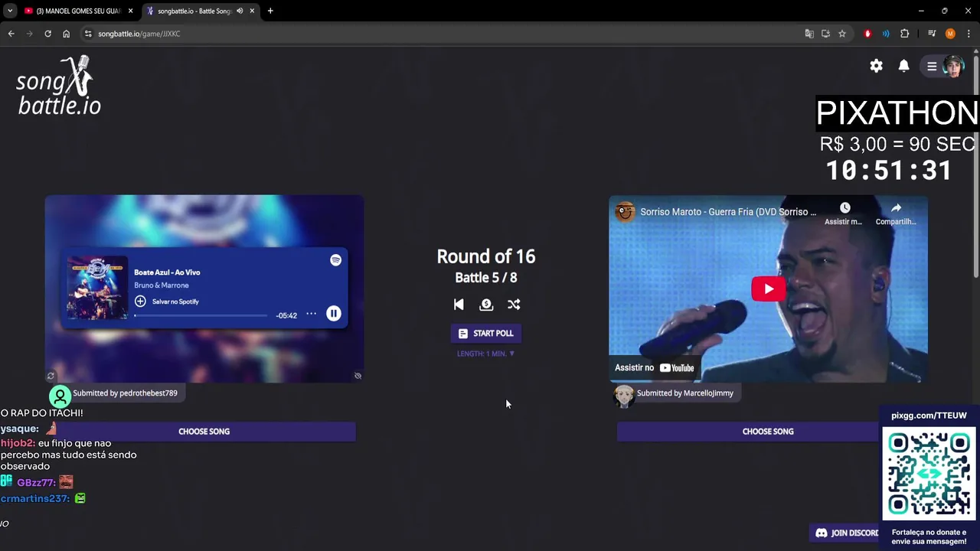Open the songbattle.io logo homepage
The image size is (980, 551).
tap(58, 86)
